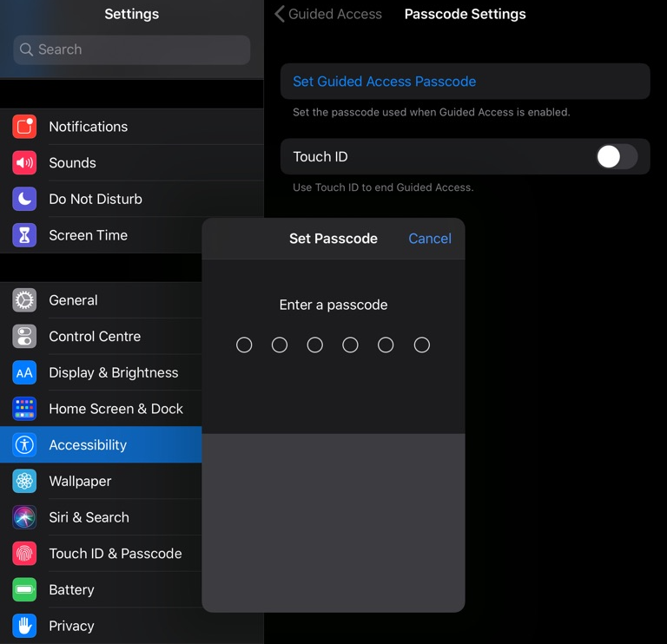This screenshot has height=644, width=667.
Task: Cancel the Set Passcode dialog
Action: pyautogui.click(x=429, y=239)
